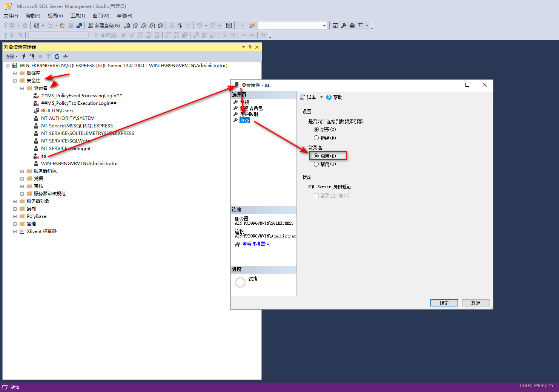The image size is (559, 392).
Task: Click the New Query (新建查询) toolbar button
Action: [104, 26]
